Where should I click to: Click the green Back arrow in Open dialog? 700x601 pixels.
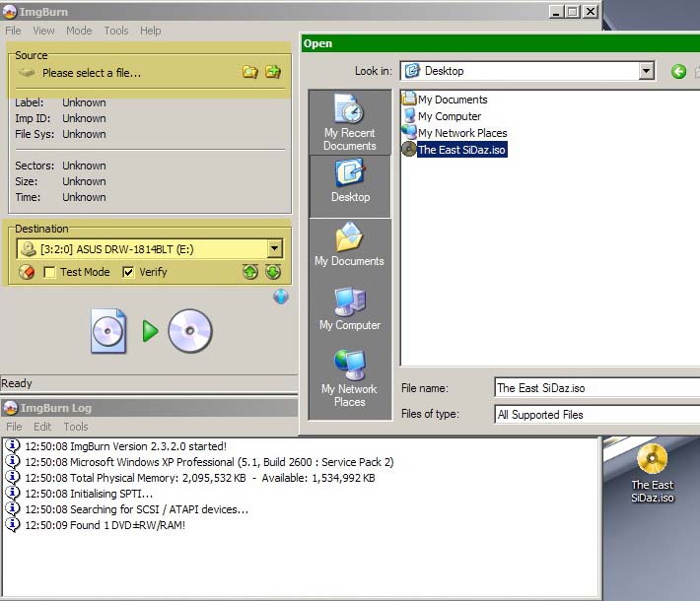click(678, 71)
